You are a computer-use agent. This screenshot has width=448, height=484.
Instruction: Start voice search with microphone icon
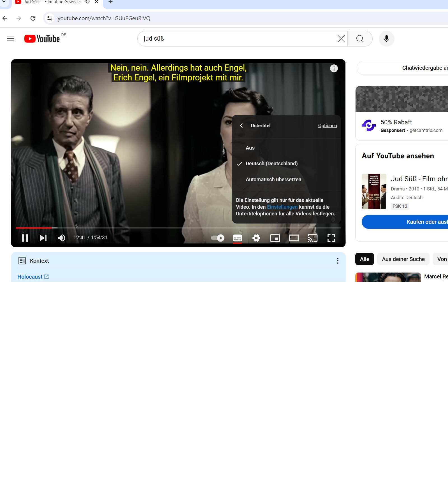(x=386, y=39)
